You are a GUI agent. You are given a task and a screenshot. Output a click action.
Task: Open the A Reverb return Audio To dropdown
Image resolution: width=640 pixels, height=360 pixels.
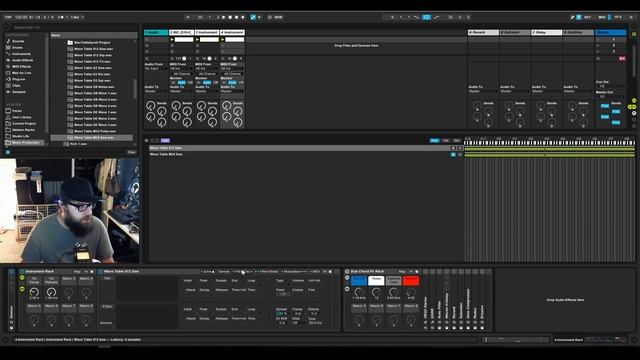click(483, 91)
